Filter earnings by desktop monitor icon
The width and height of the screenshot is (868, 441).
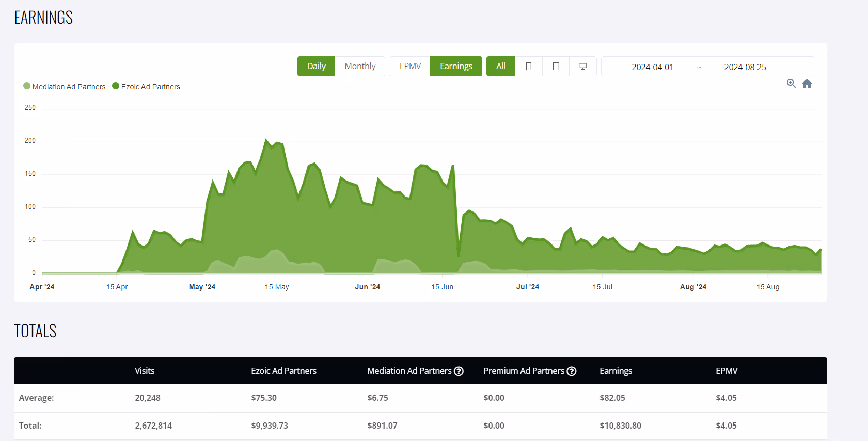point(583,67)
